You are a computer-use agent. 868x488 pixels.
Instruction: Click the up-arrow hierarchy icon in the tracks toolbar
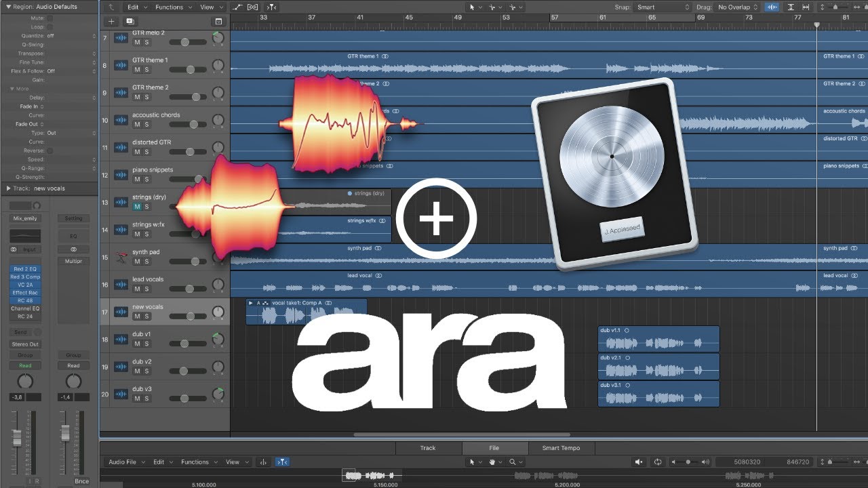point(111,7)
